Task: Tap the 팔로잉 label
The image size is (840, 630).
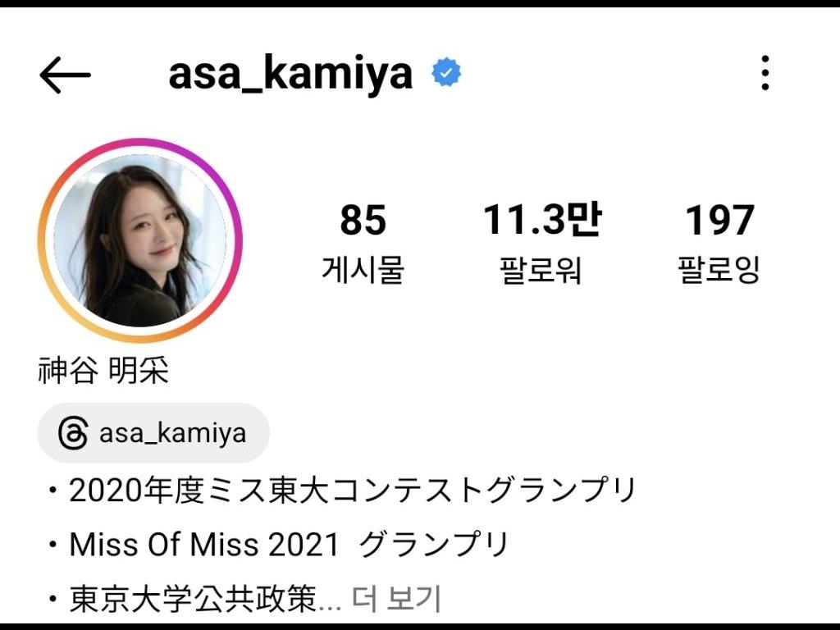Action: point(719,269)
